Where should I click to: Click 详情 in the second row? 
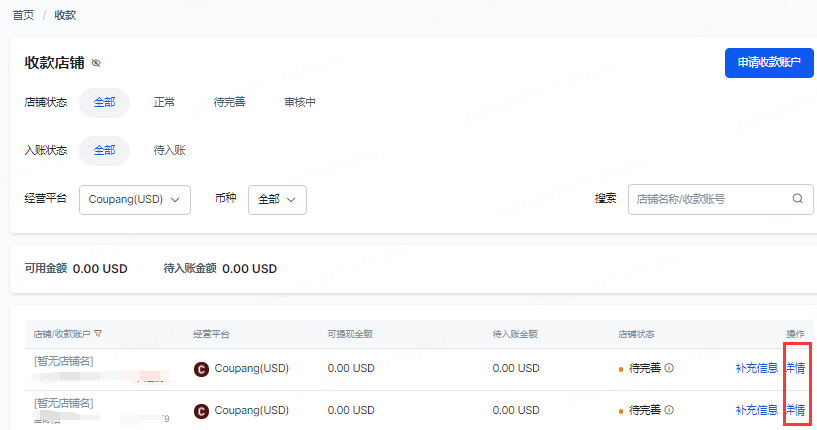[x=796, y=410]
